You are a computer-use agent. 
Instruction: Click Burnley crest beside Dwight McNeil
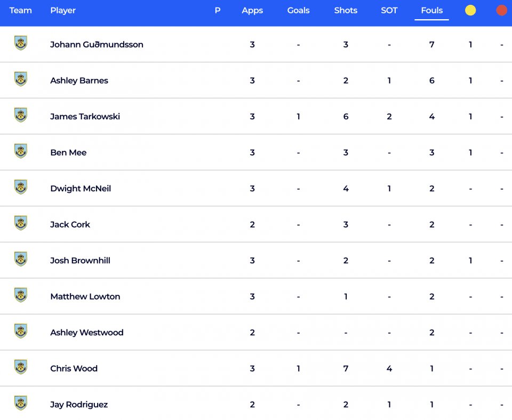21,187
